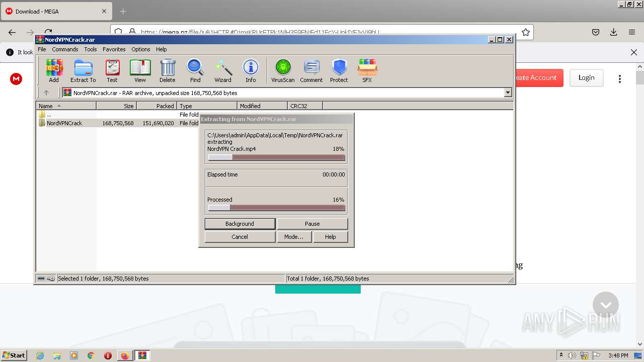
Task: Open the Commands menu
Action: pos(65,49)
